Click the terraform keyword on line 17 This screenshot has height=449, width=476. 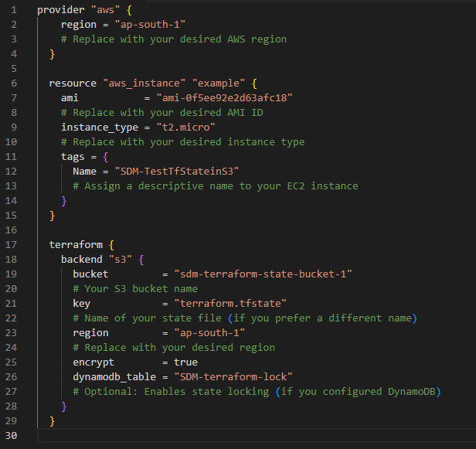[x=76, y=245]
